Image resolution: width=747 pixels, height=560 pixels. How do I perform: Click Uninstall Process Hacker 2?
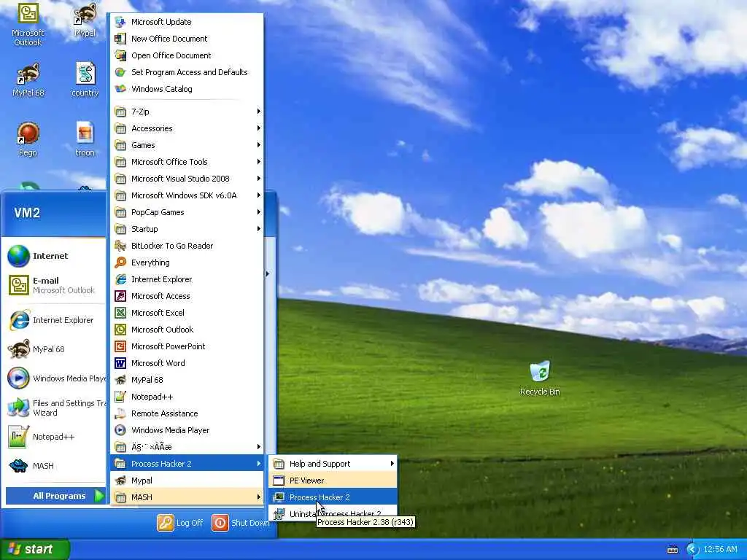333,513
